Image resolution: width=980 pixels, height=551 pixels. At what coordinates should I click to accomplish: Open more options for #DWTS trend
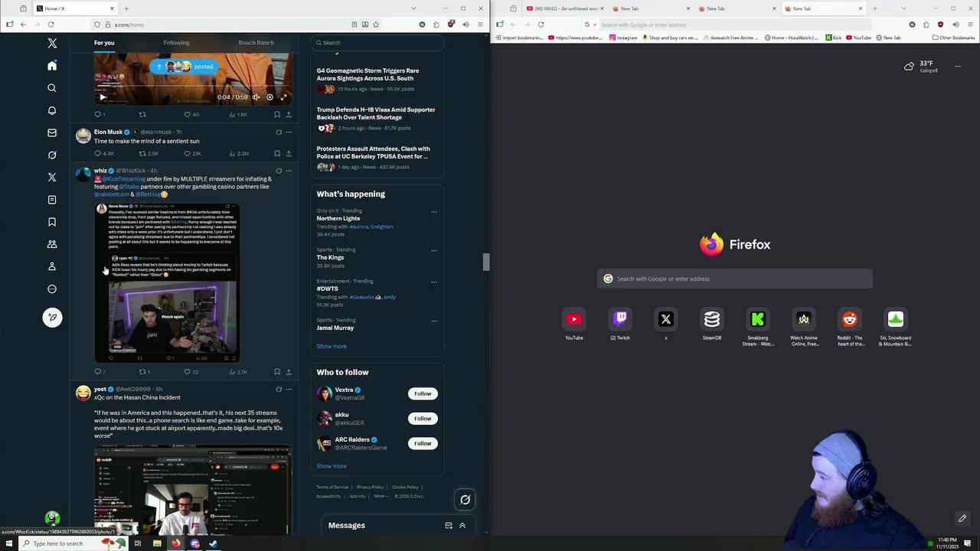point(434,282)
